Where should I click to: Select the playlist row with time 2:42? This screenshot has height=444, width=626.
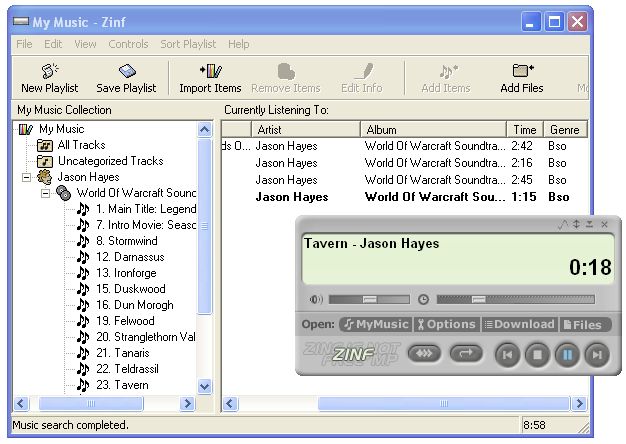(404, 146)
